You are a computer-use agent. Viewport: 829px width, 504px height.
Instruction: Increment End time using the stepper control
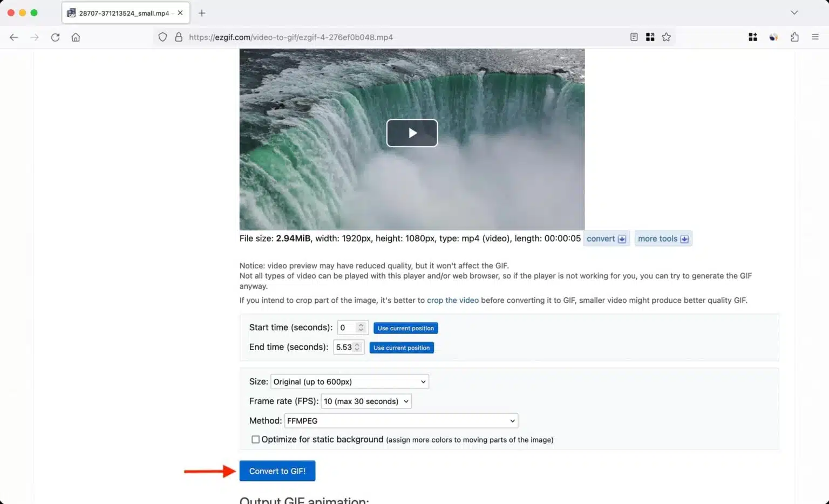click(x=356, y=344)
